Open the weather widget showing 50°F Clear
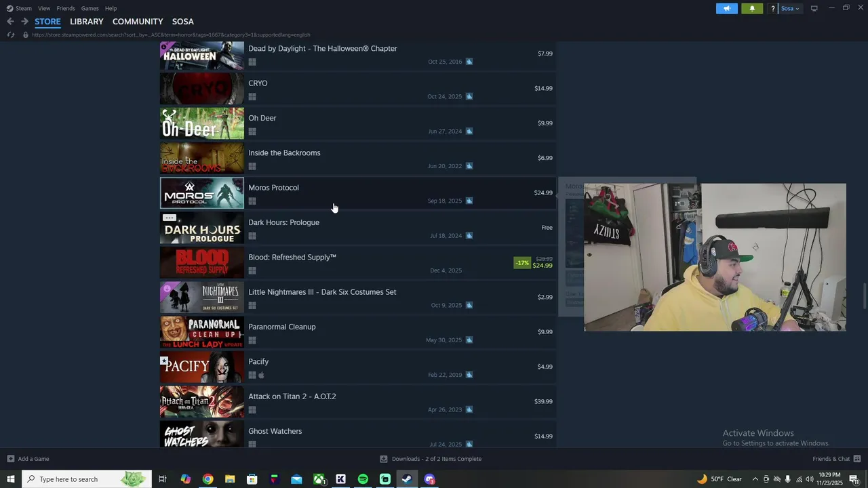This screenshot has height=488, width=868. coord(719,479)
